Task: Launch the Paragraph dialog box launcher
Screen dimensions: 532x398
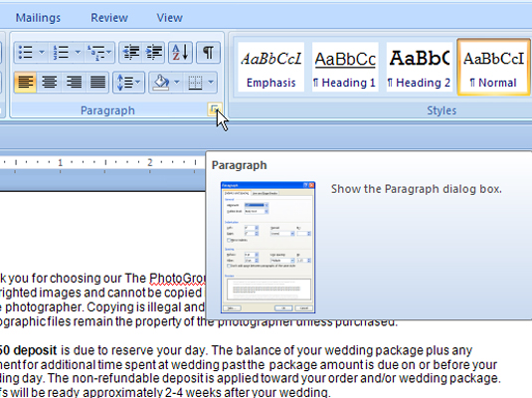Action: click(x=214, y=109)
